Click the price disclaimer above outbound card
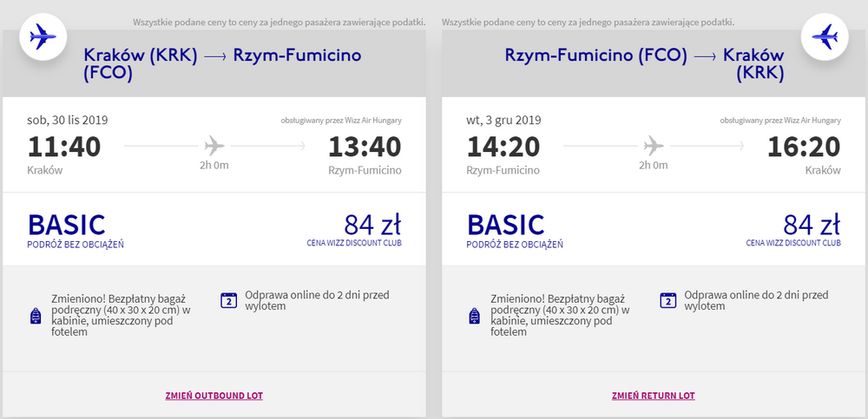 click(x=279, y=23)
